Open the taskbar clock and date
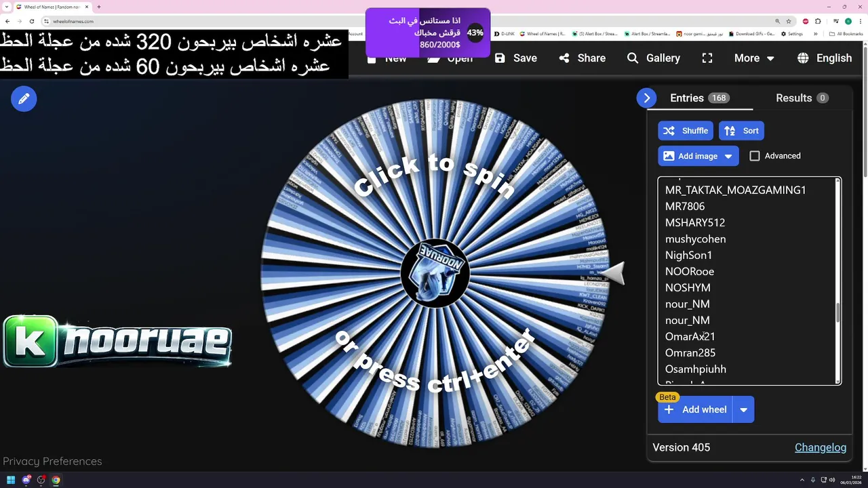The width and height of the screenshot is (868, 488). point(851,480)
